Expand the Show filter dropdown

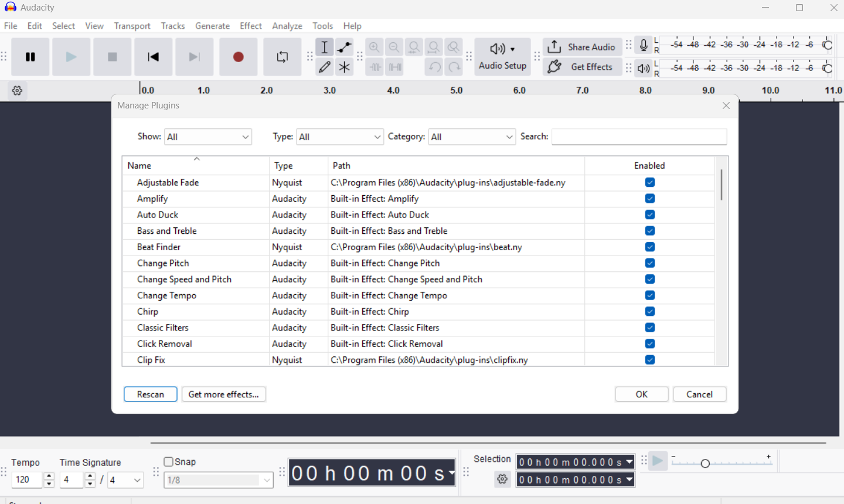point(208,137)
